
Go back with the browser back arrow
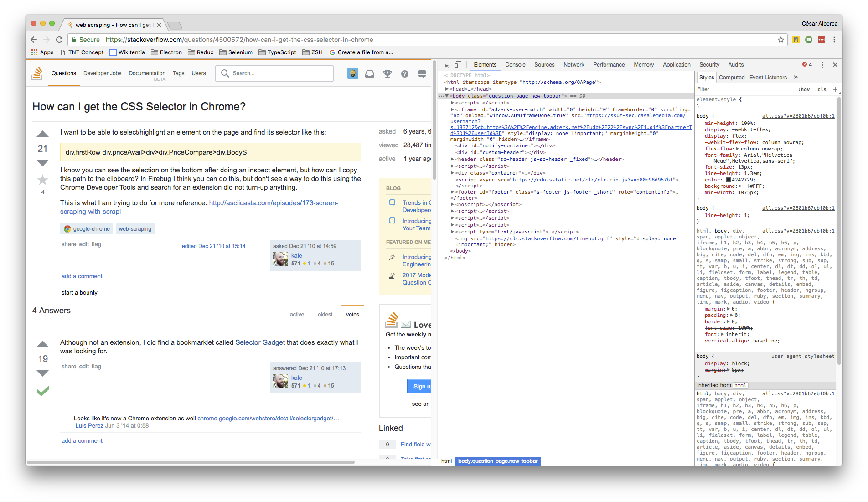[x=34, y=40]
